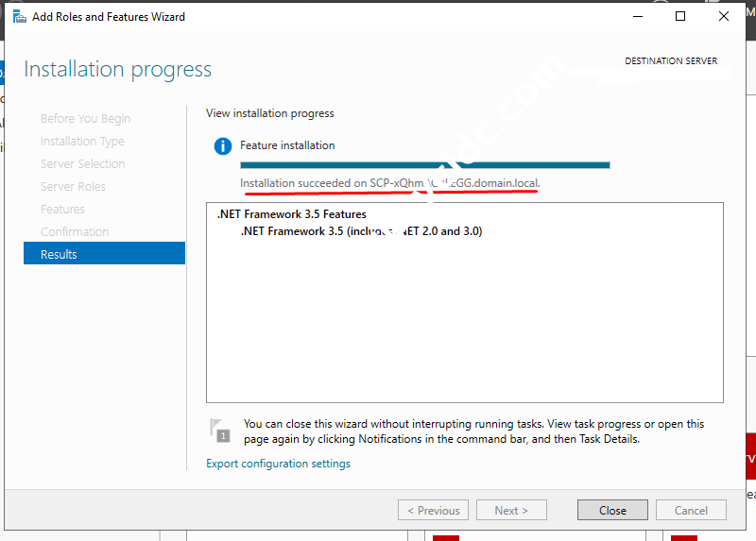The height and width of the screenshot is (541, 756).
Task: Click the notifications flag icon
Action: pos(220,431)
